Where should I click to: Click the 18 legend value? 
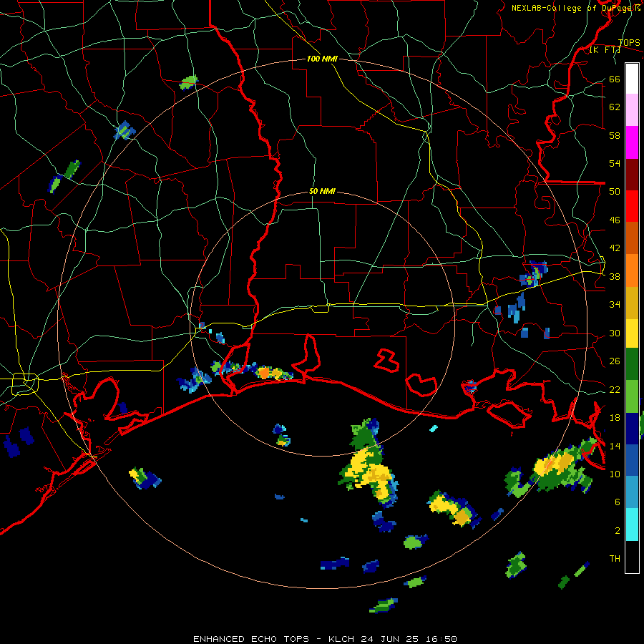615,418
